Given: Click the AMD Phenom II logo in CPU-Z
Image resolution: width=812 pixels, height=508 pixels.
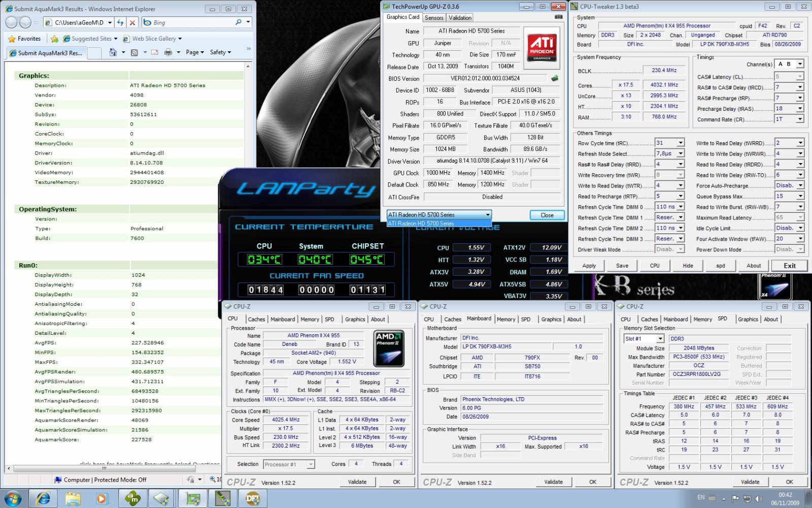Looking at the screenshot, I should (x=388, y=348).
